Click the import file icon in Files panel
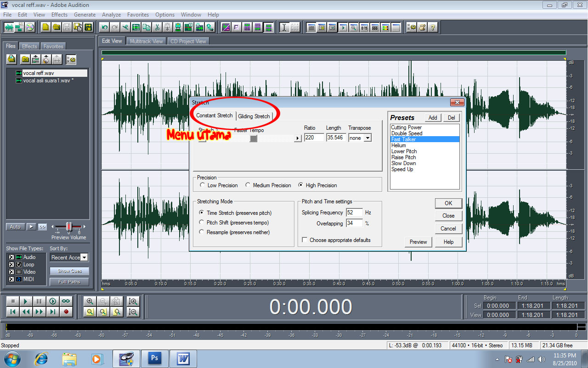Image resolution: width=588 pixels, height=368 pixels. tap(11, 59)
